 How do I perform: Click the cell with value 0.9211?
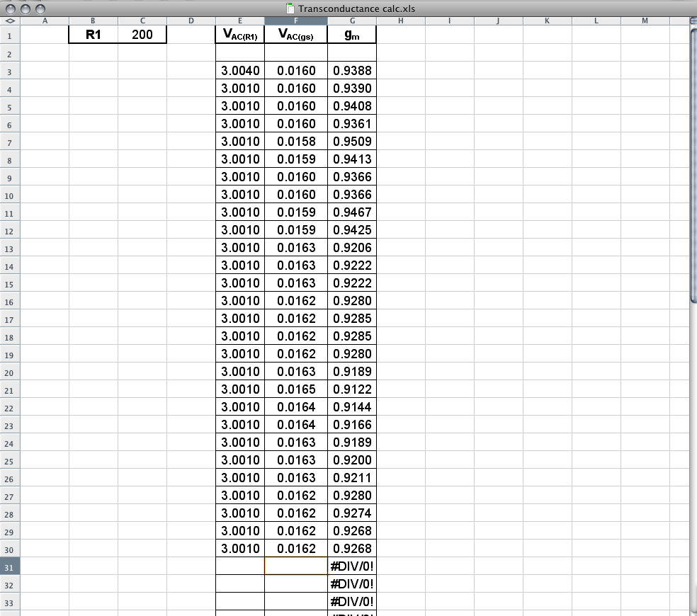(352, 478)
